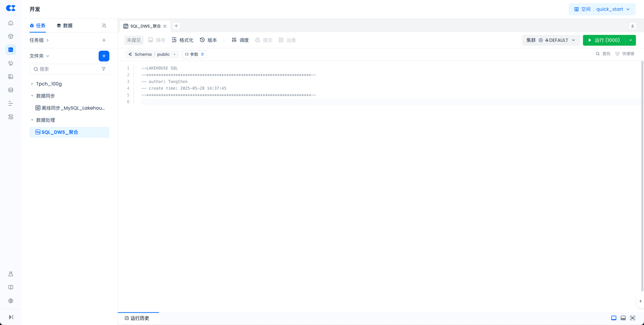The image size is (644, 325).
Task: Click the Find (查找) button
Action: pos(603,54)
